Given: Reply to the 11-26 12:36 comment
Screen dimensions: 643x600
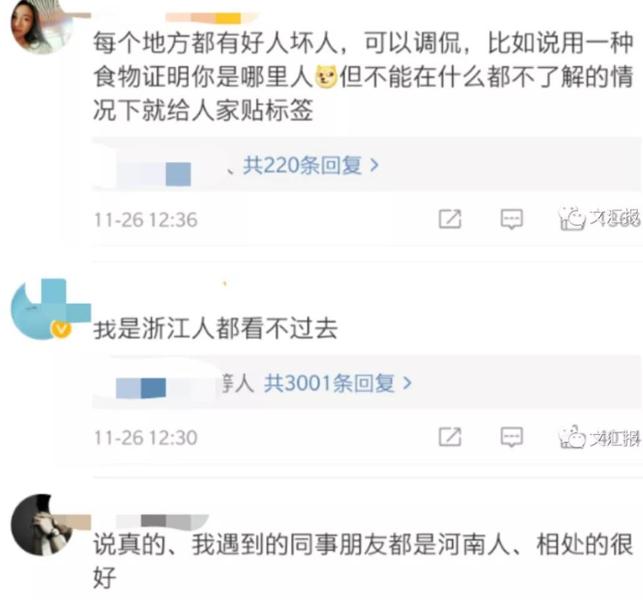Looking at the screenshot, I should pyautogui.click(x=511, y=219).
